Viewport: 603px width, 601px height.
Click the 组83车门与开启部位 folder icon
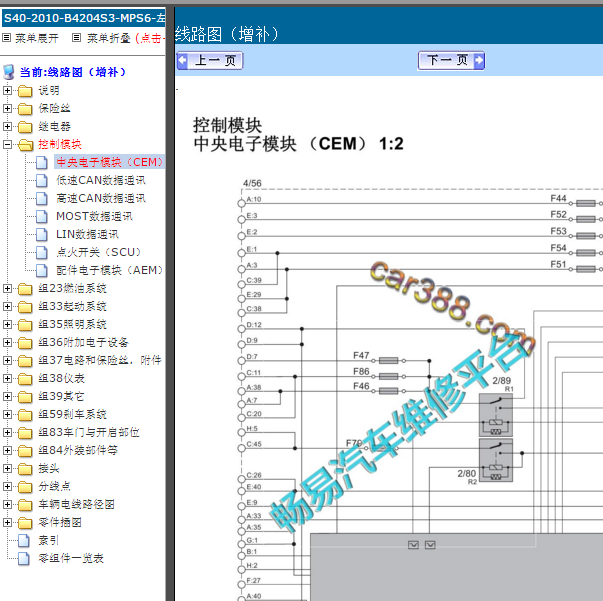click(x=25, y=433)
